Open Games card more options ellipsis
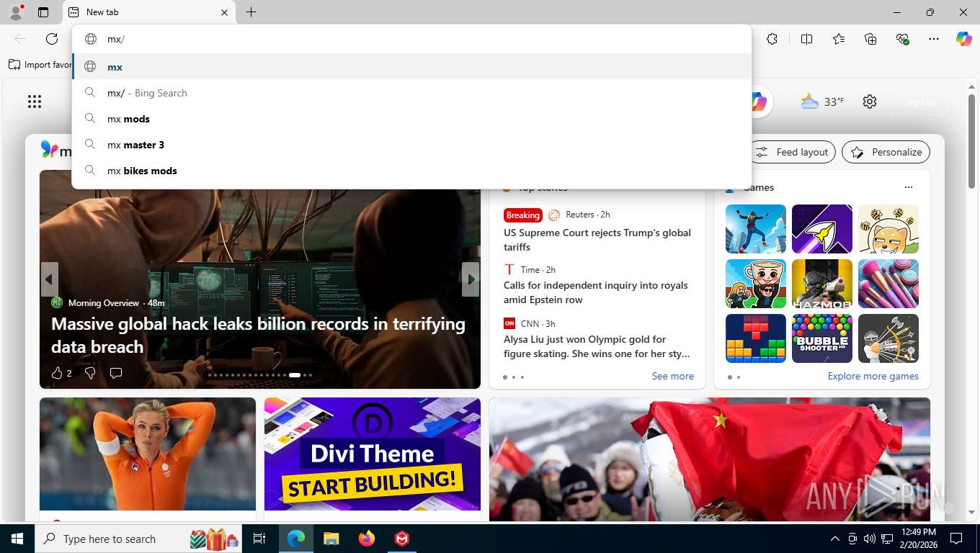Screen dimensions: 980x553 point(909,187)
